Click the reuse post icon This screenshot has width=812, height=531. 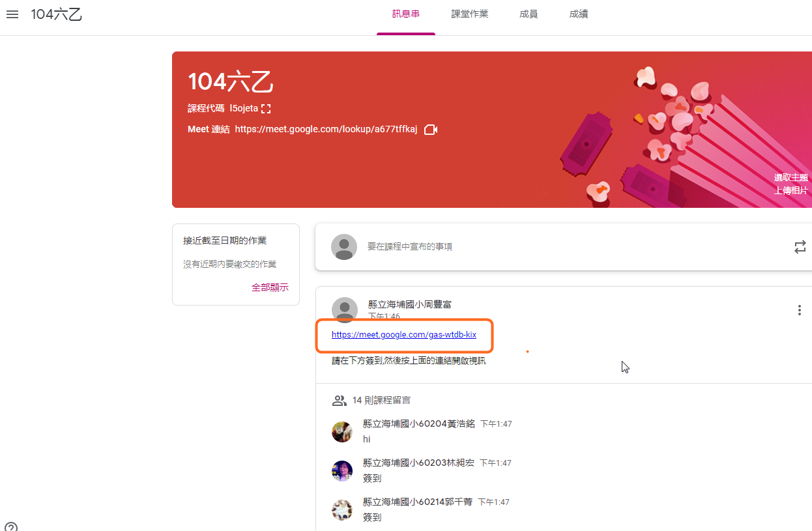[x=800, y=247]
